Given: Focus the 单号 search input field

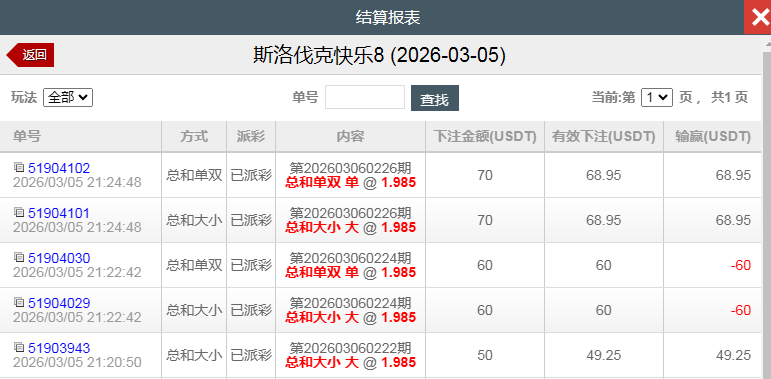Looking at the screenshot, I should (x=365, y=97).
